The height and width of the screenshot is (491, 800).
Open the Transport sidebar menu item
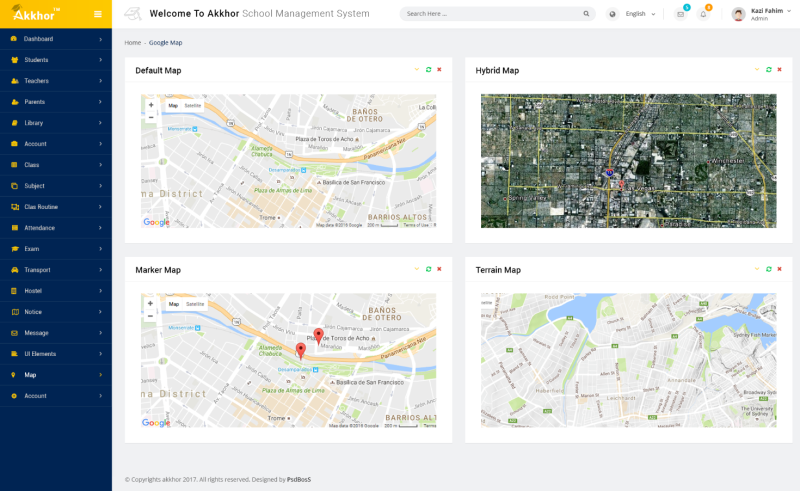(55, 270)
